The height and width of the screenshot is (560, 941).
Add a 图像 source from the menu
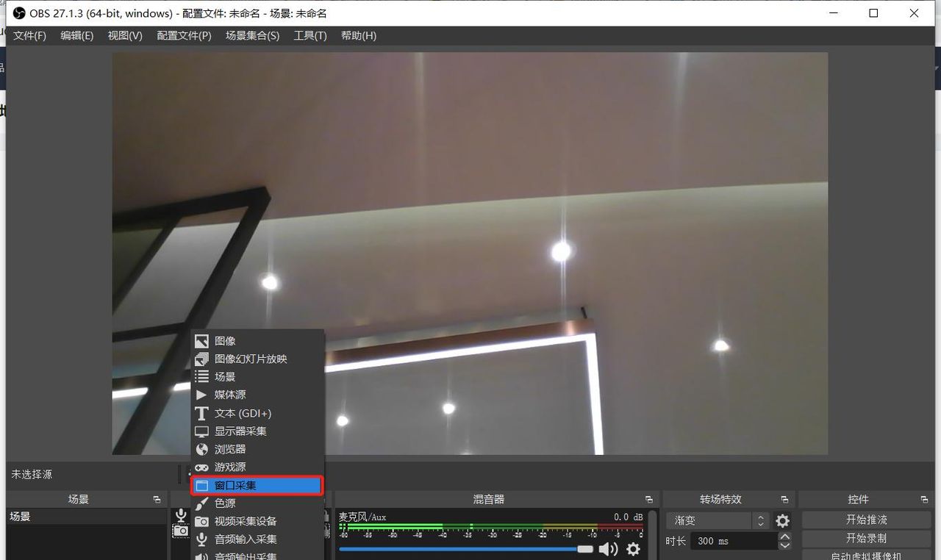[x=257, y=341]
